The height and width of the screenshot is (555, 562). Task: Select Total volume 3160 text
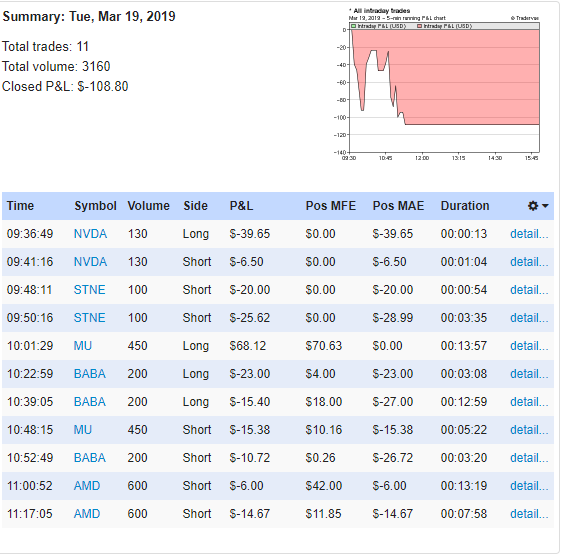pos(56,66)
